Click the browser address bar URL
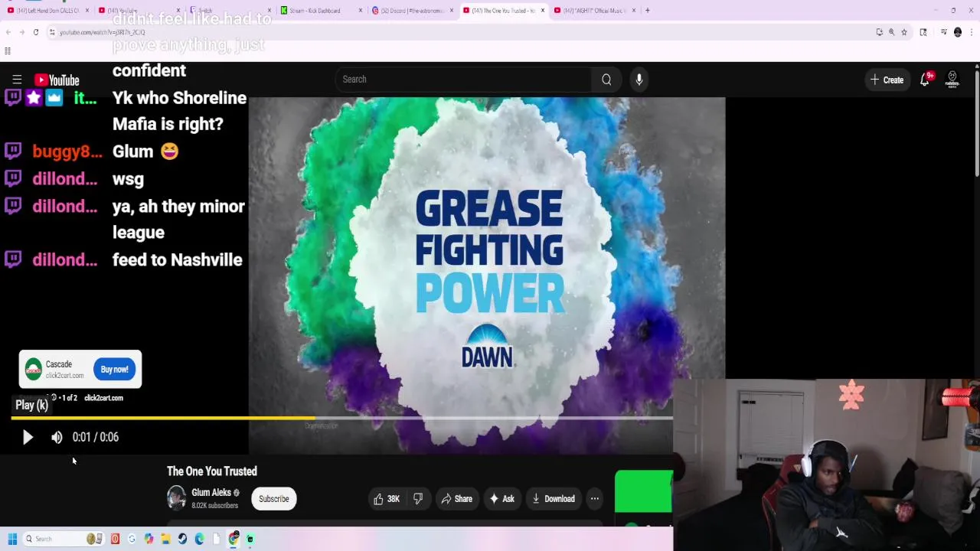This screenshot has width=980, height=551. click(103, 32)
